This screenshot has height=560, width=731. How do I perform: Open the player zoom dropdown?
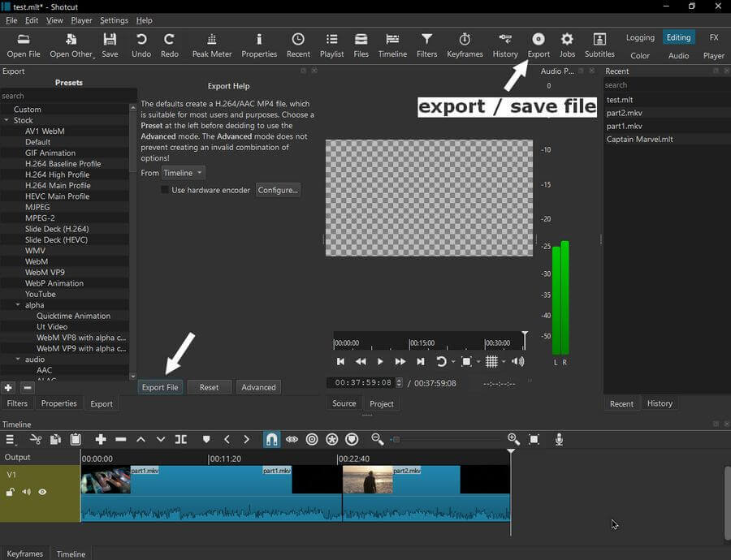click(x=478, y=362)
